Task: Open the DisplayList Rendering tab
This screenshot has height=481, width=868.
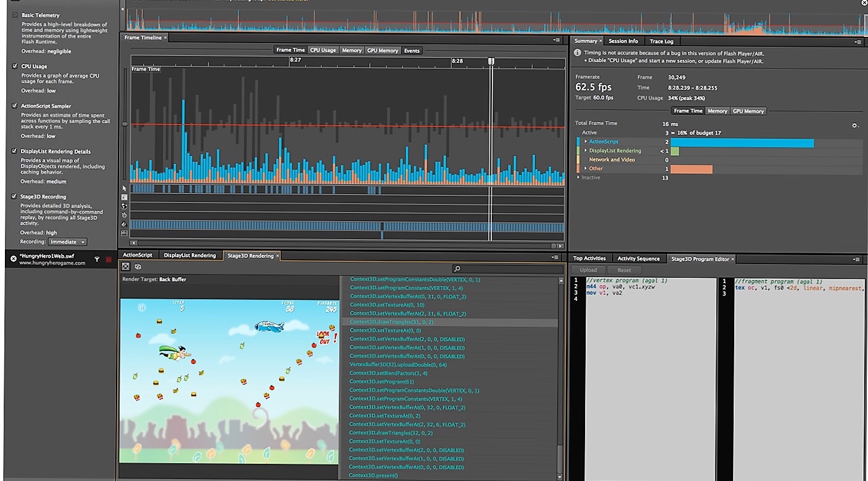Action: (190, 255)
